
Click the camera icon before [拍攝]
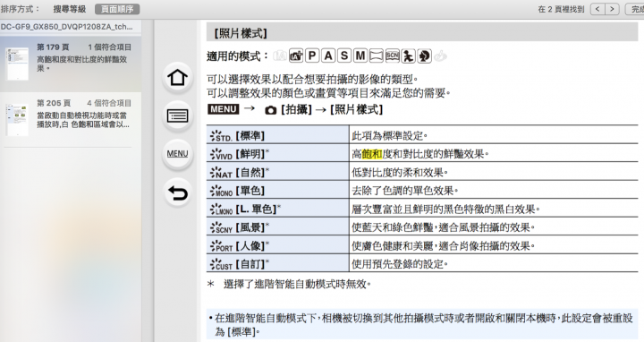tap(271, 110)
